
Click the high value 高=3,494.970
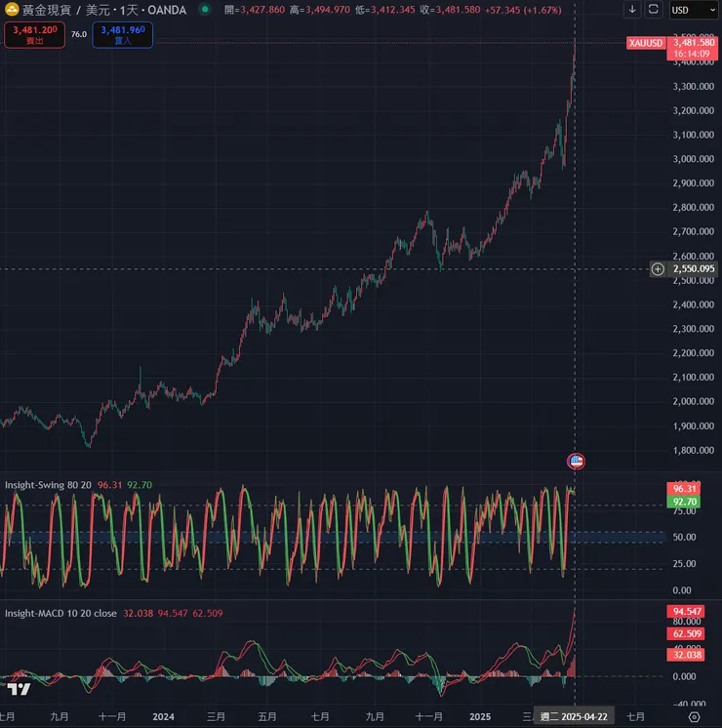[x=320, y=10]
